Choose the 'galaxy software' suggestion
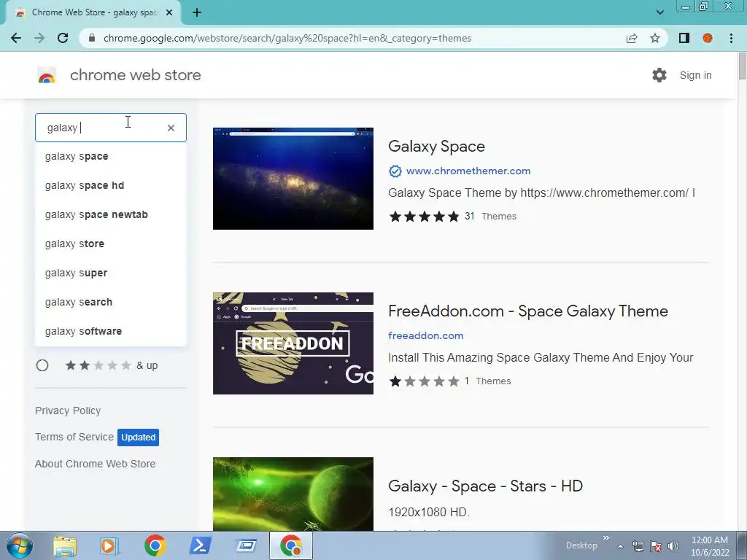 pos(111,331)
